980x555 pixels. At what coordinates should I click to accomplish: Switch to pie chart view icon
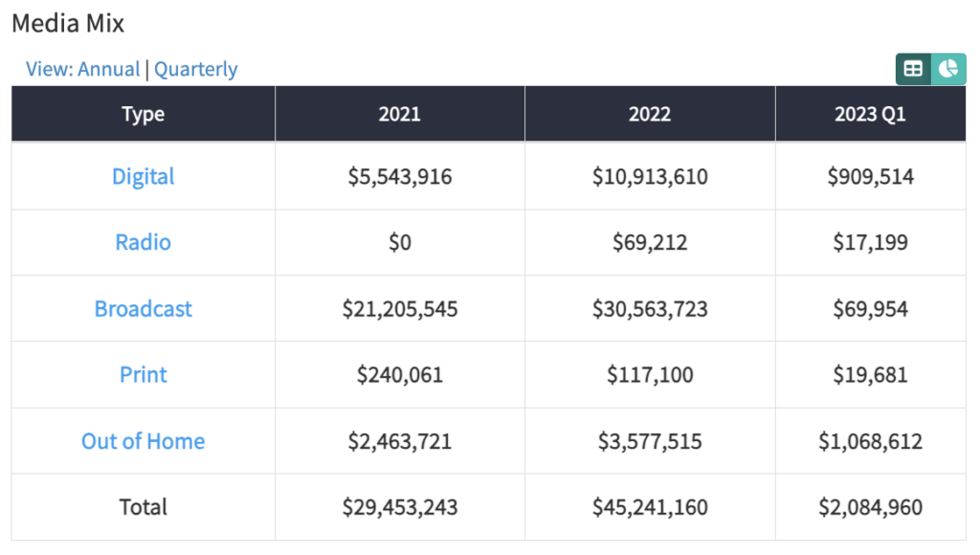948,69
